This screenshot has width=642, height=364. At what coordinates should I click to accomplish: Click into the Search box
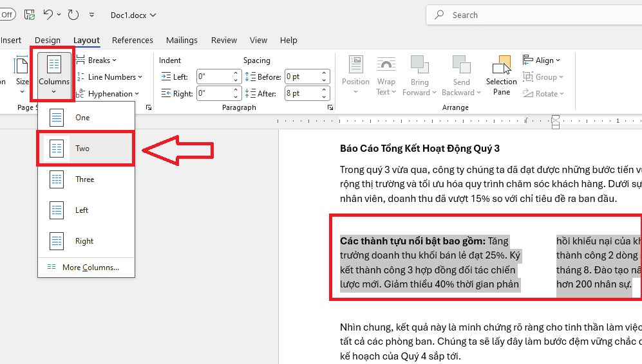point(534,15)
